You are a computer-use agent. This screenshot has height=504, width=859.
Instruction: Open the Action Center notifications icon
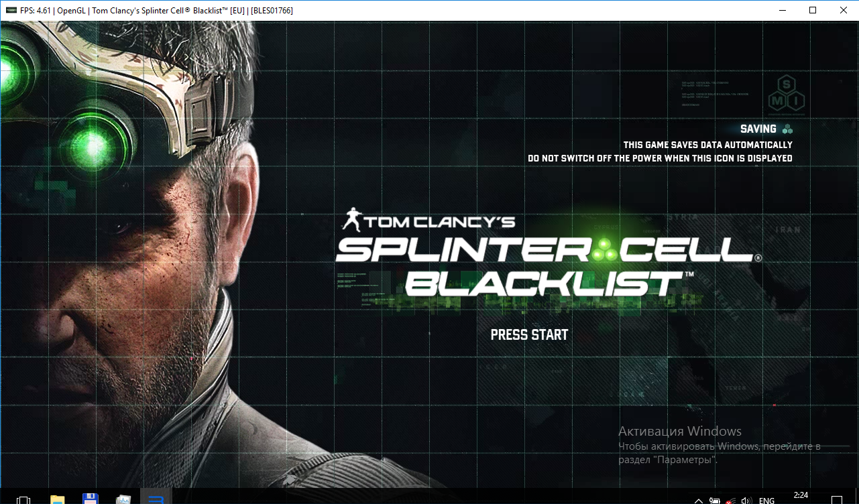pos(836,500)
